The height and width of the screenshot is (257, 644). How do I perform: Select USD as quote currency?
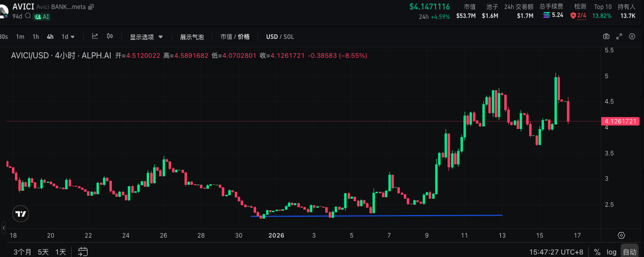(x=272, y=37)
